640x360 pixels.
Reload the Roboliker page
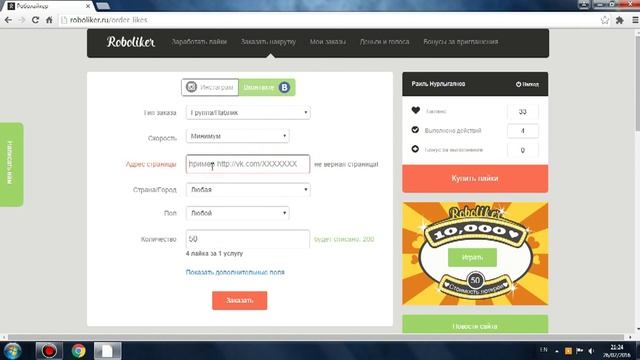tap(36, 20)
